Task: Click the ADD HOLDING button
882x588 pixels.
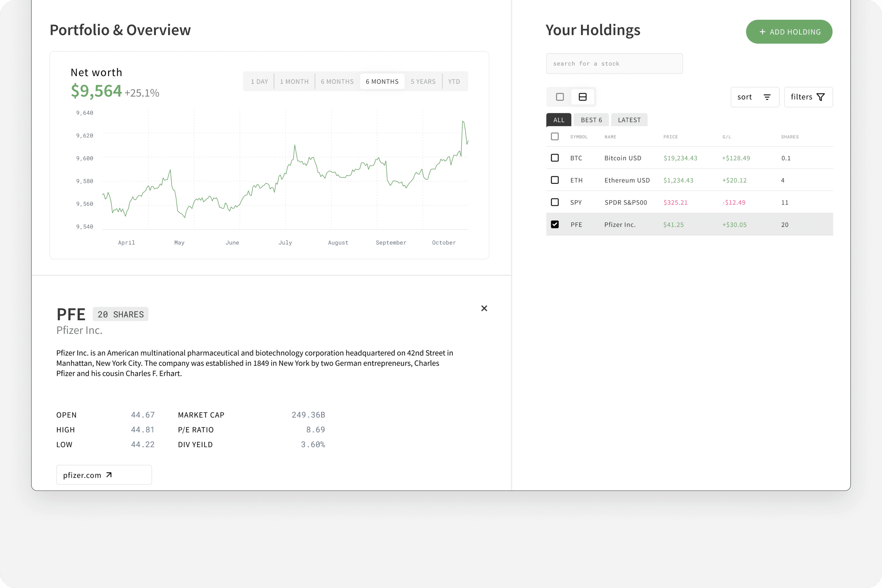Action: coord(789,32)
